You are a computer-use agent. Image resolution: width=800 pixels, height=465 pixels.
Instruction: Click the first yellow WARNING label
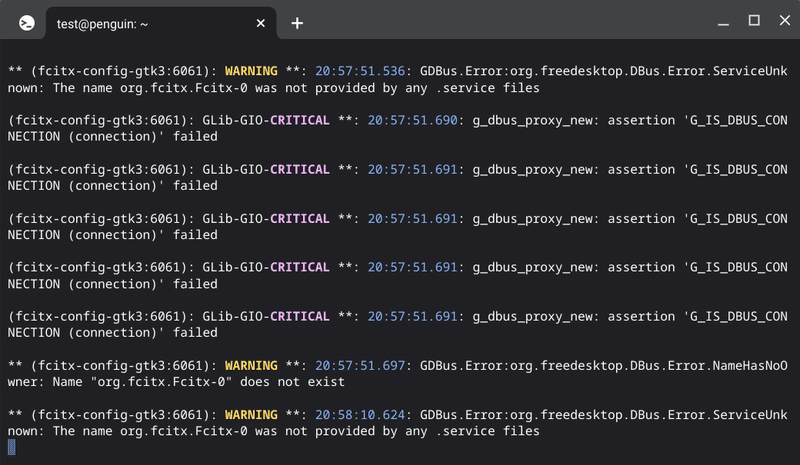(x=251, y=71)
